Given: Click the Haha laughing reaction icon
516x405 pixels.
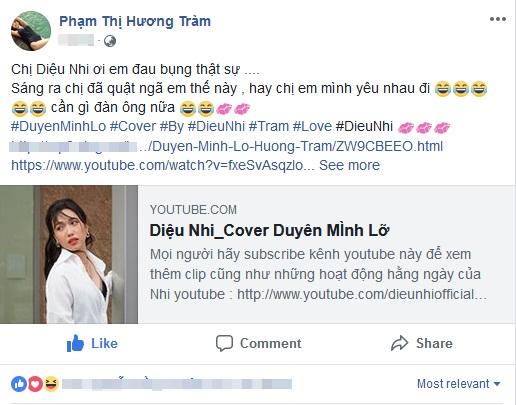Looking at the screenshot, I should point(51,384).
